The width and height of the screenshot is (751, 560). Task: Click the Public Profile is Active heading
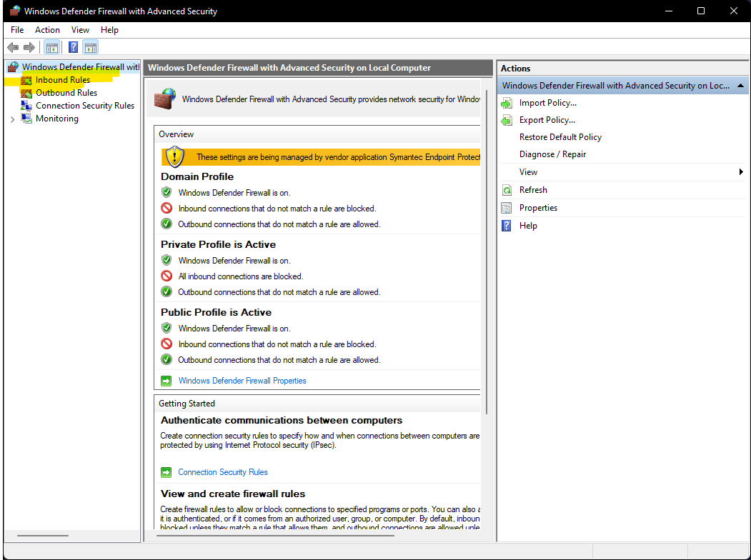pos(216,313)
